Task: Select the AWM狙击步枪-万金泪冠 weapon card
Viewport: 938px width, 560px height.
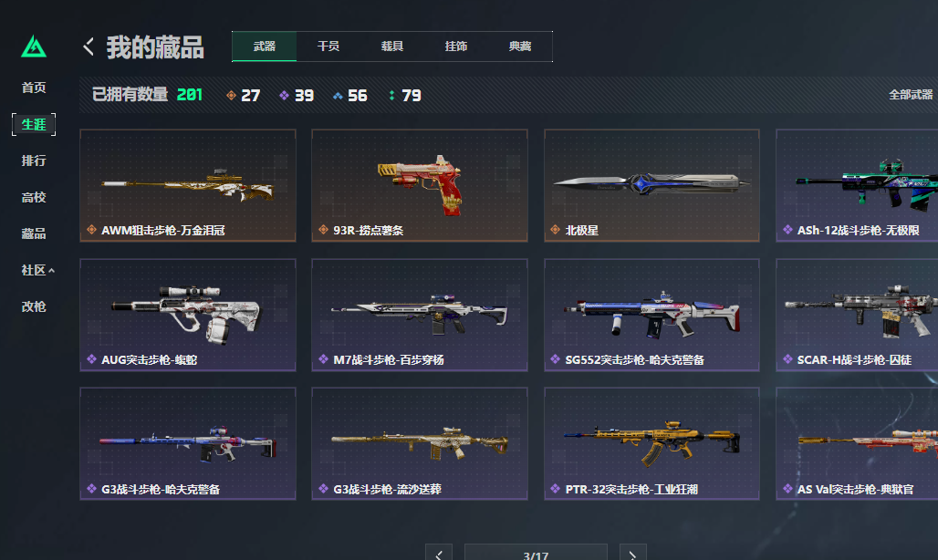Action: coord(188,185)
